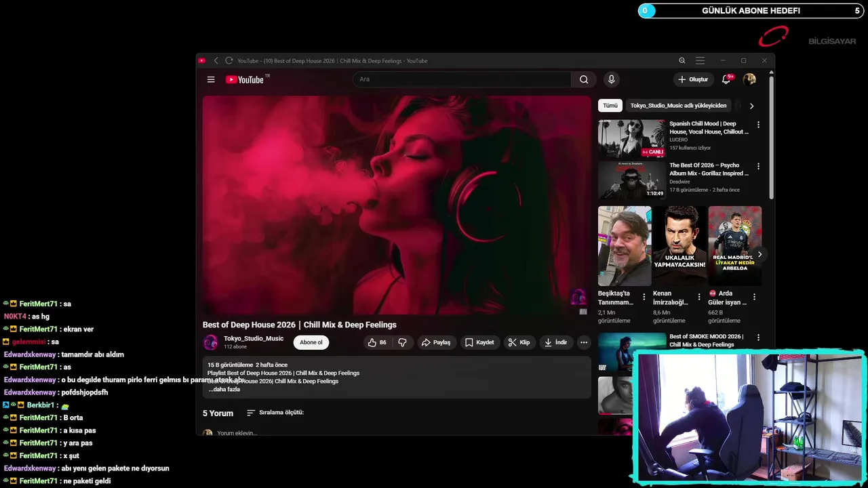Open UKALALIK YAPMAYACAKSIN short thumbnail
This screenshot has height=488, width=868.
[x=679, y=246]
